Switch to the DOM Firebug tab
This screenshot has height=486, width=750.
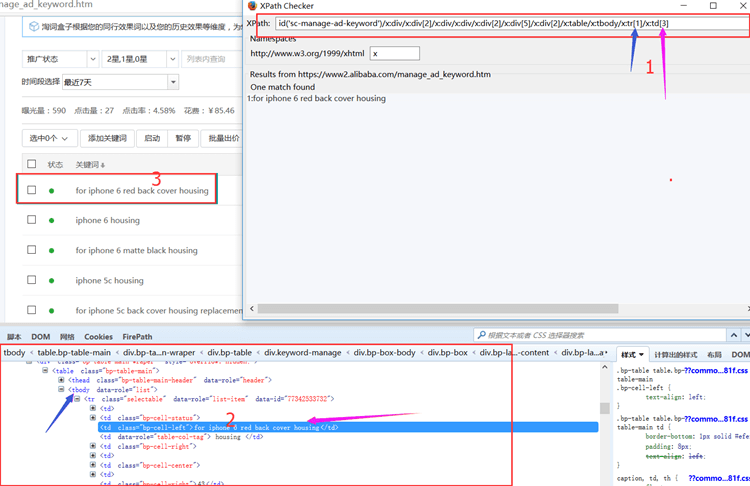point(41,337)
